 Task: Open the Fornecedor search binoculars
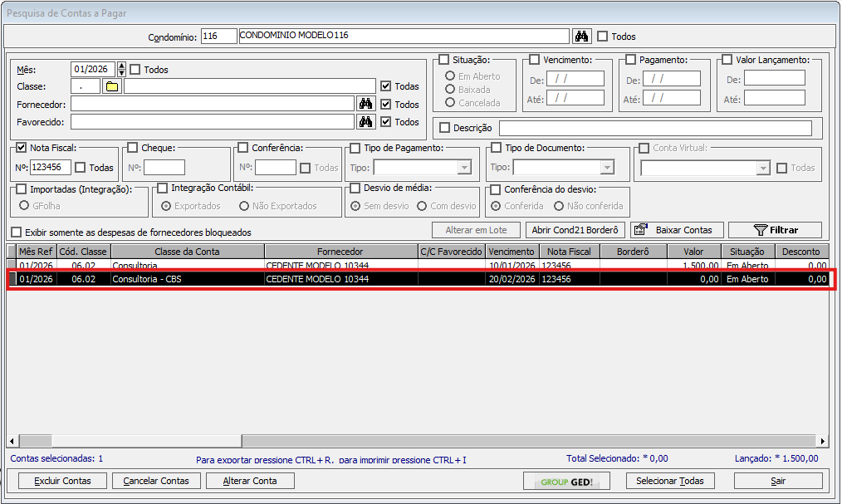coord(365,104)
